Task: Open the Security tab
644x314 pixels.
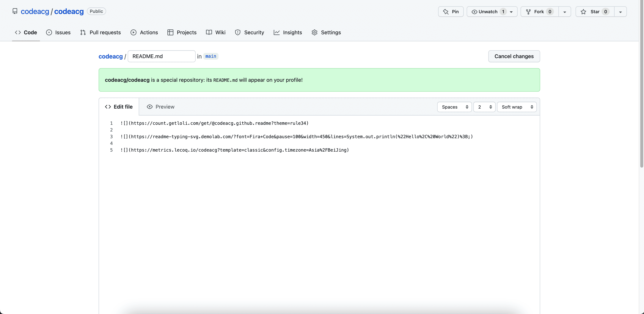Action: click(249, 32)
